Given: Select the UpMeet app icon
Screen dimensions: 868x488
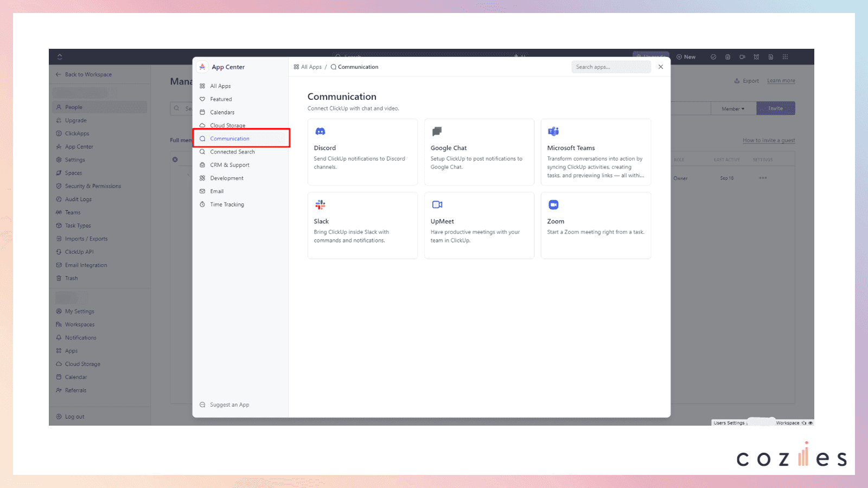Looking at the screenshot, I should point(437,204).
